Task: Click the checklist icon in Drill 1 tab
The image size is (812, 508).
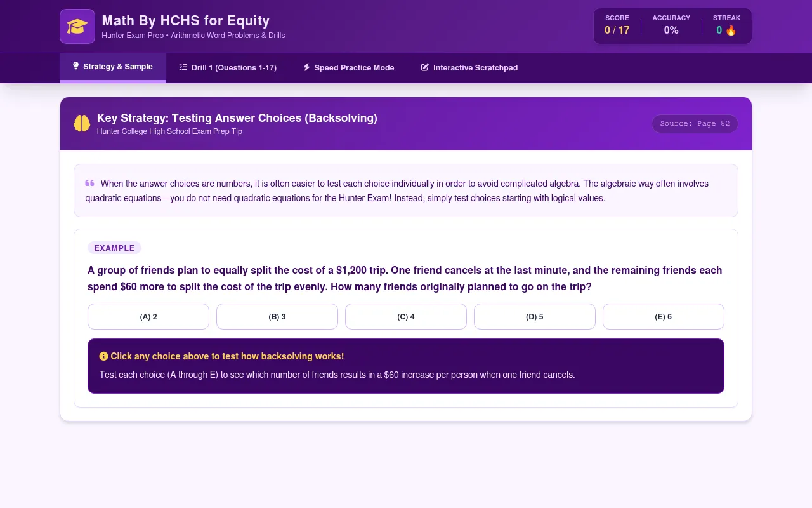Action: click(x=183, y=67)
